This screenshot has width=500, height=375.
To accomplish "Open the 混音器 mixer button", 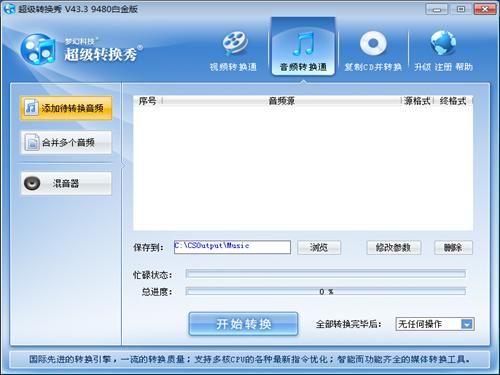I will [66, 183].
